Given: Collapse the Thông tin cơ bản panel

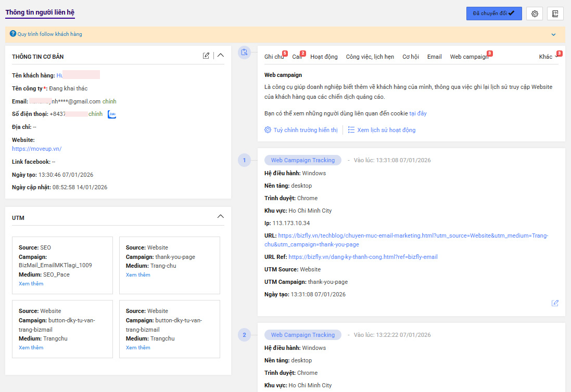Looking at the screenshot, I should click(221, 56).
